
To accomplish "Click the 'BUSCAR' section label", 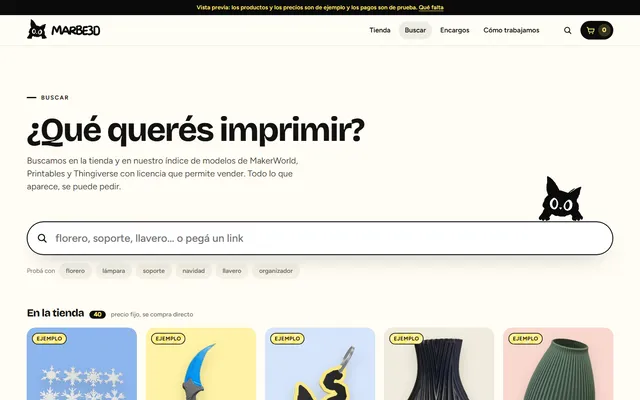I will coord(55,98).
